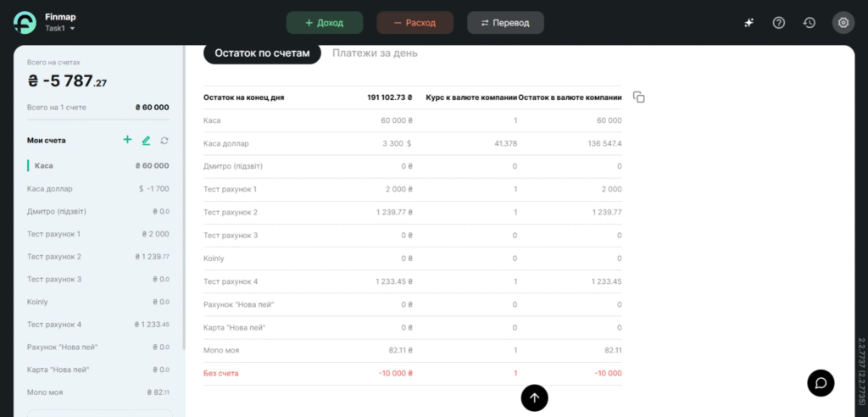Viewport: 868px width, 417px height.
Task: Open the sparkle AI assistant icon
Action: coord(748,23)
